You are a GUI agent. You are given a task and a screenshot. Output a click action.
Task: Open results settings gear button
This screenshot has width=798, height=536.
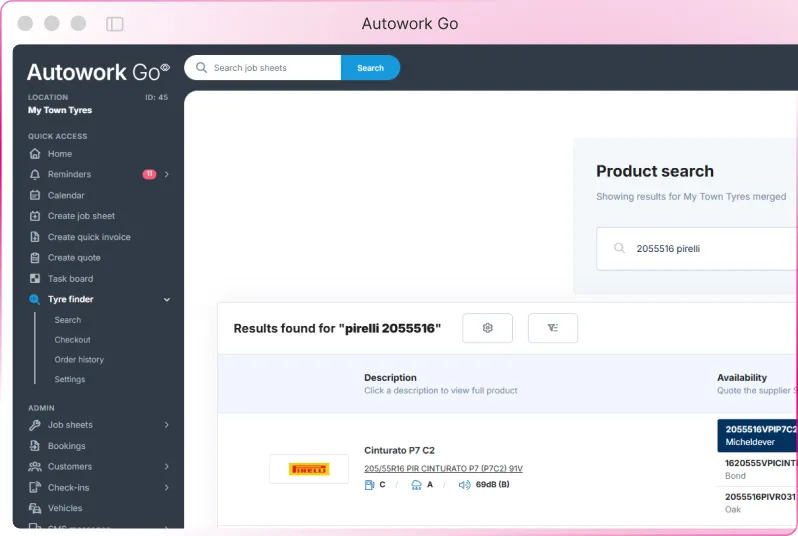488,328
